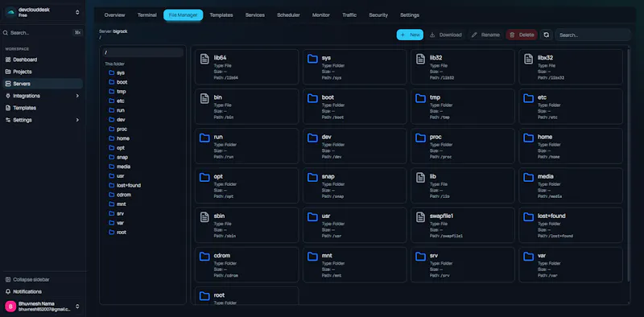Open the sys folder card
Image resolution: width=644 pixels, height=317 pixels.
(355, 67)
